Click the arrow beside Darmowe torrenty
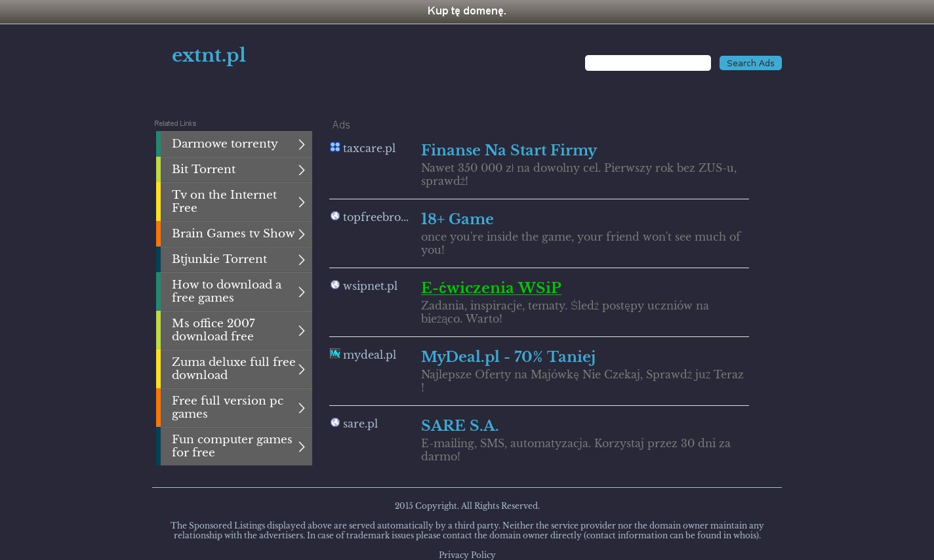 (302, 144)
